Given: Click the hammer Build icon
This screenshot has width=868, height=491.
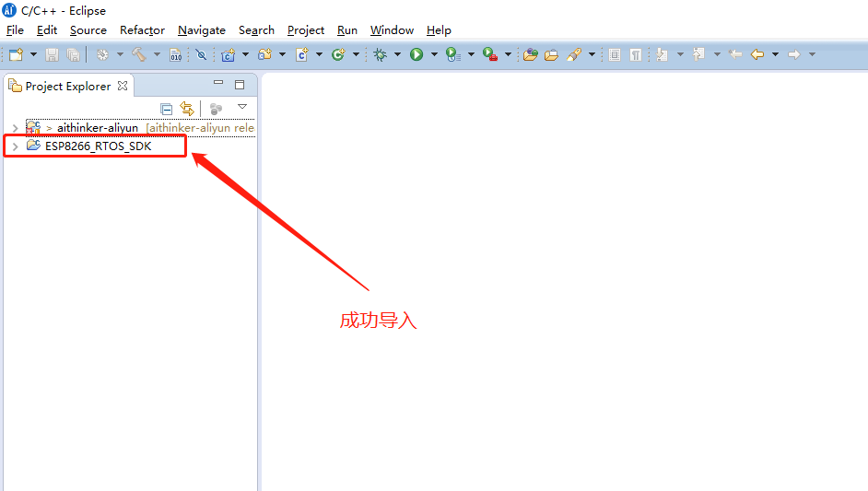Looking at the screenshot, I should click(139, 54).
